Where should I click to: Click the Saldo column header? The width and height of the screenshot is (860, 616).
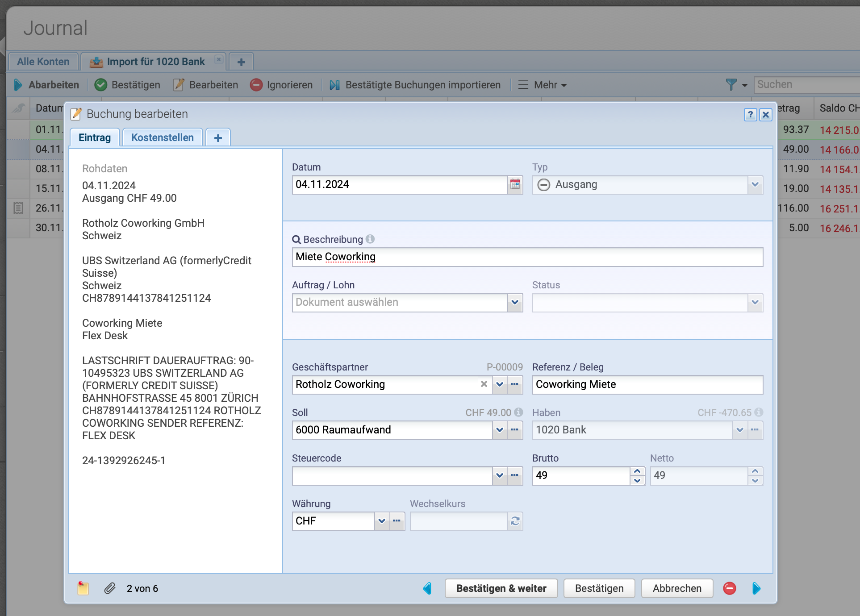[x=837, y=108]
